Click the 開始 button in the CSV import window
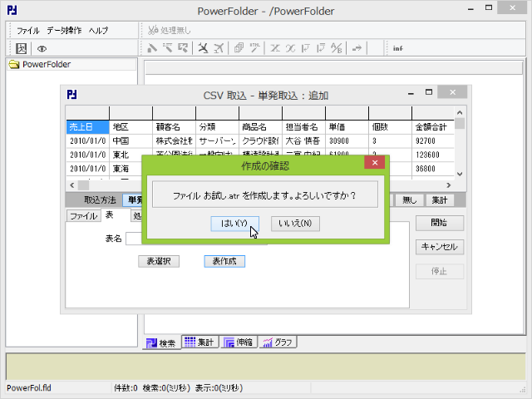Image resolution: width=532 pixels, height=399 pixels. [440, 223]
